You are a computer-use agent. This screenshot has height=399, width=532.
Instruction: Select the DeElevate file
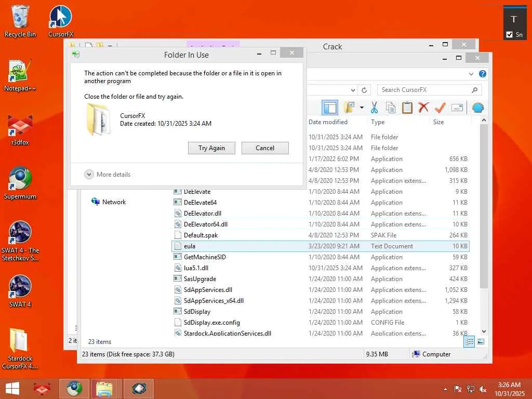coord(320,192)
